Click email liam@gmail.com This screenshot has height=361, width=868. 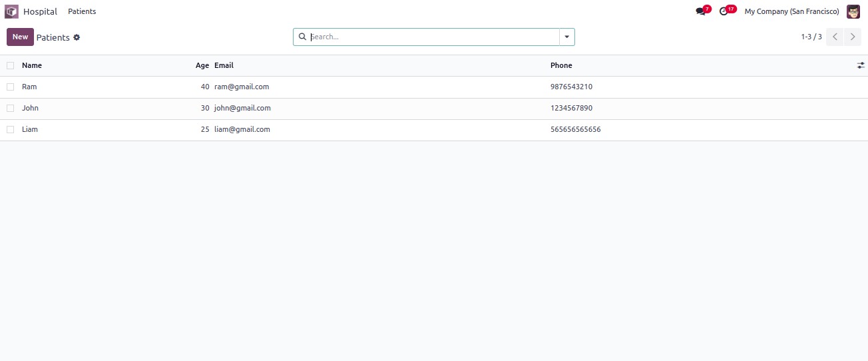pyautogui.click(x=242, y=129)
